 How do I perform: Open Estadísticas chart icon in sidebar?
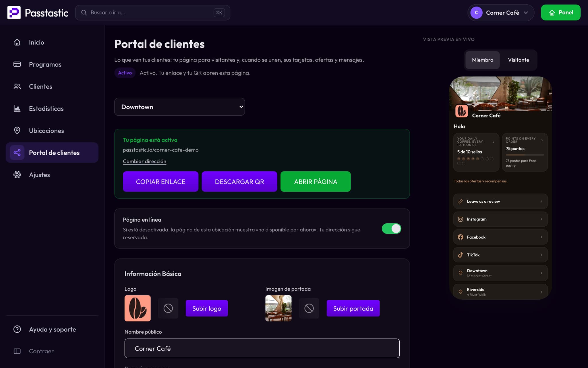[x=17, y=108]
